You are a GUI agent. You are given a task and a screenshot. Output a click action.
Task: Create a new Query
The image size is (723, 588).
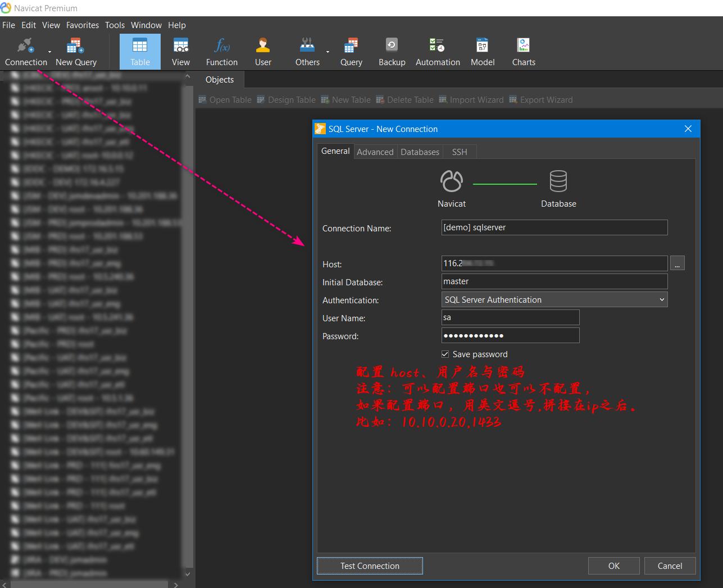[x=351, y=51]
